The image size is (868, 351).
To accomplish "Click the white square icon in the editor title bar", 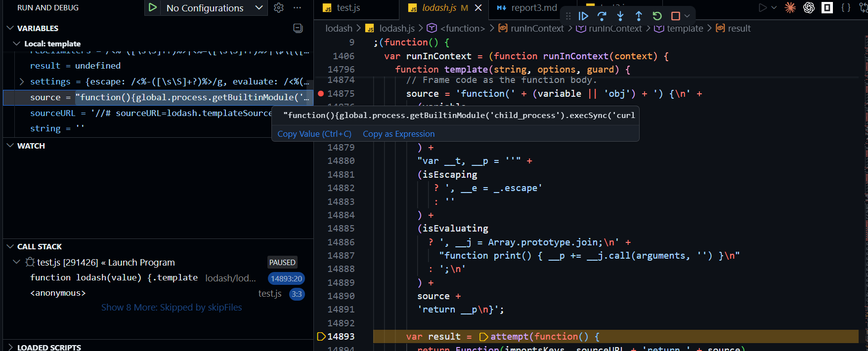I will coord(827,7).
